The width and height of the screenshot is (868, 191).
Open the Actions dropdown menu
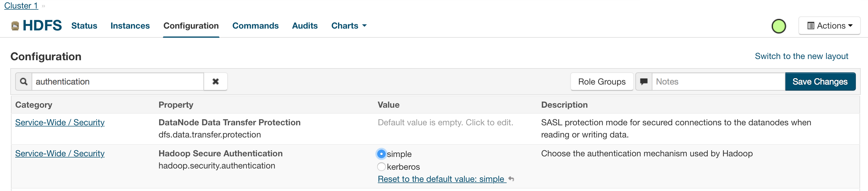829,26
